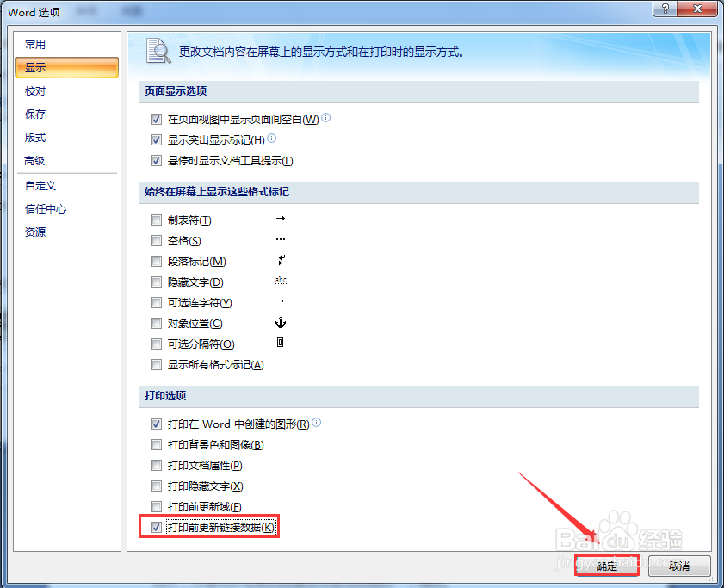The height and width of the screenshot is (588, 724).
Task: Click info icon beside 打印在 Word 中创建的图形
Action: [x=316, y=422]
